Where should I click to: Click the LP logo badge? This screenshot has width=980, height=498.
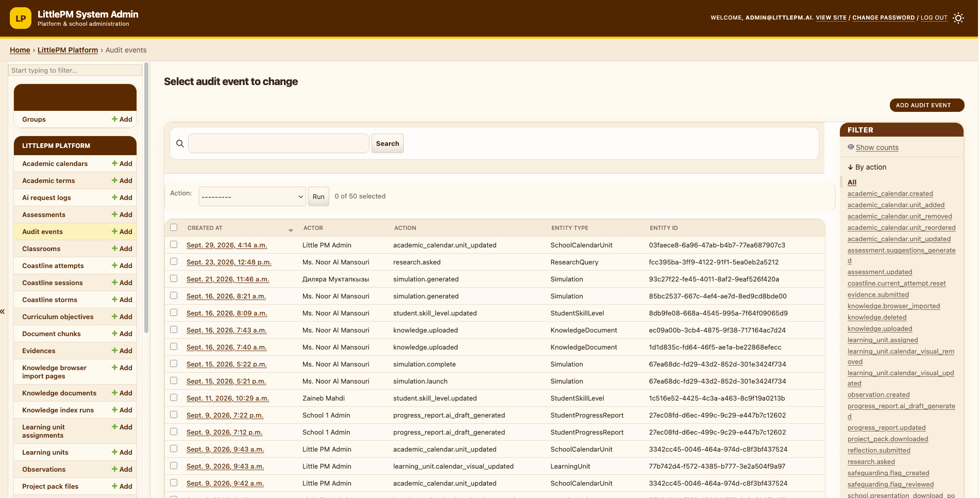tap(21, 18)
